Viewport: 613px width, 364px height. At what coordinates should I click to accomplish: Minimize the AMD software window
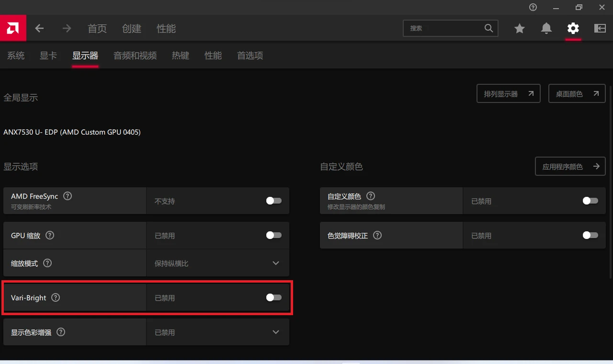pos(555,7)
